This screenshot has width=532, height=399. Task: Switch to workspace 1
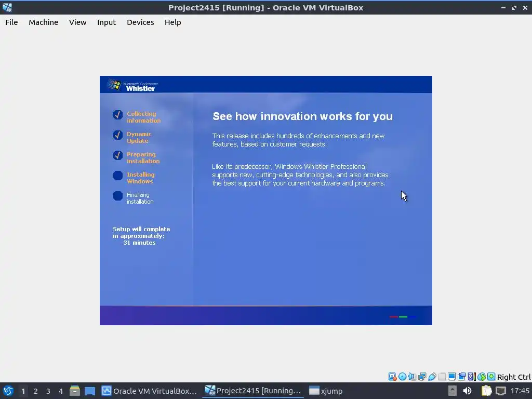pos(23,391)
